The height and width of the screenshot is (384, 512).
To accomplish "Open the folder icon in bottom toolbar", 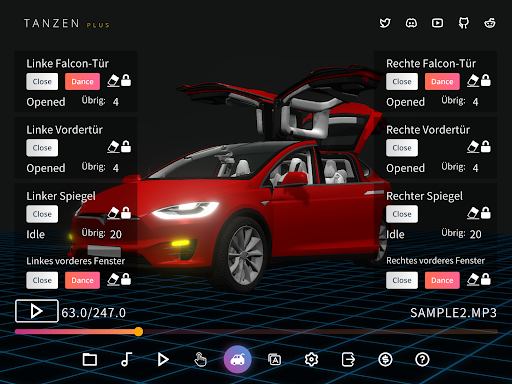I will click(90, 360).
